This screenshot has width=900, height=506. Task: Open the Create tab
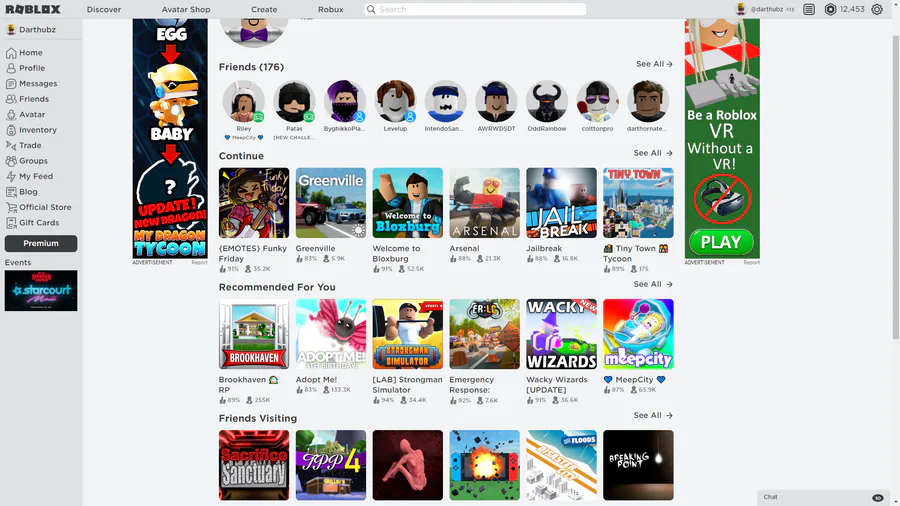[264, 10]
